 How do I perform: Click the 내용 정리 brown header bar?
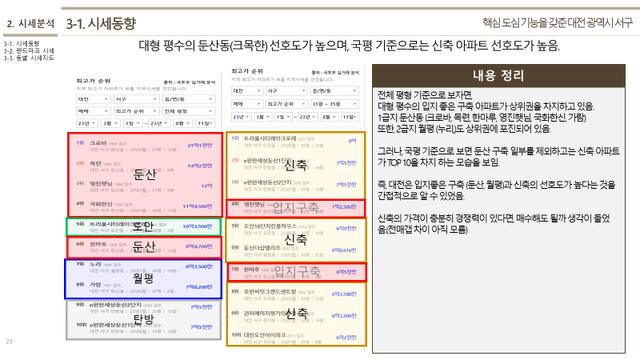click(498, 76)
